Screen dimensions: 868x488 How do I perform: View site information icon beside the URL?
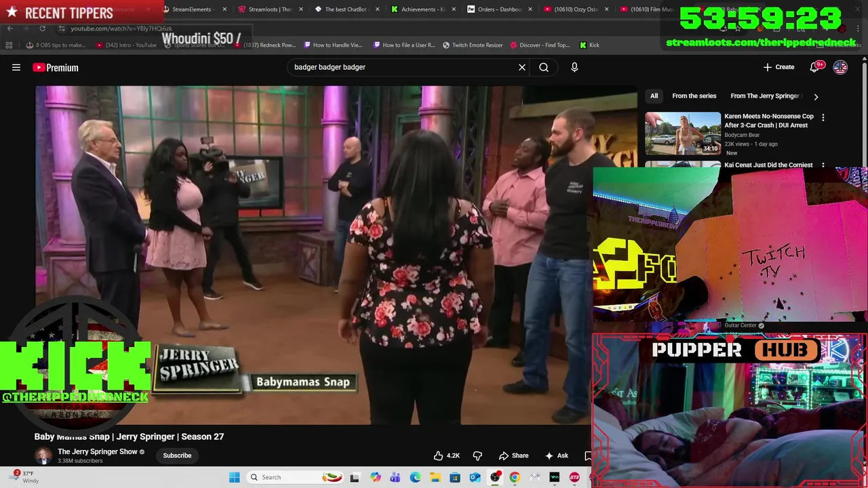[61, 28]
